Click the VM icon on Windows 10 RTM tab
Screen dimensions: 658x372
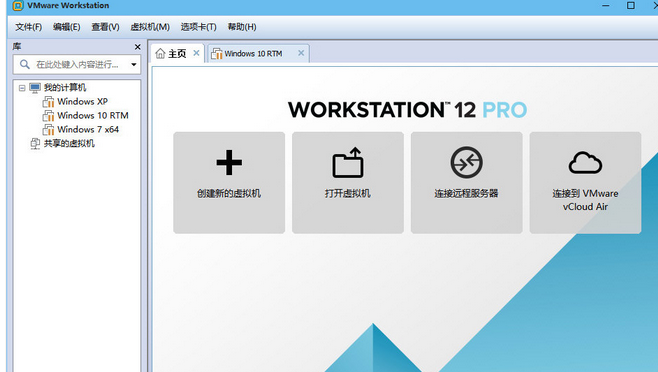click(217, 53)
